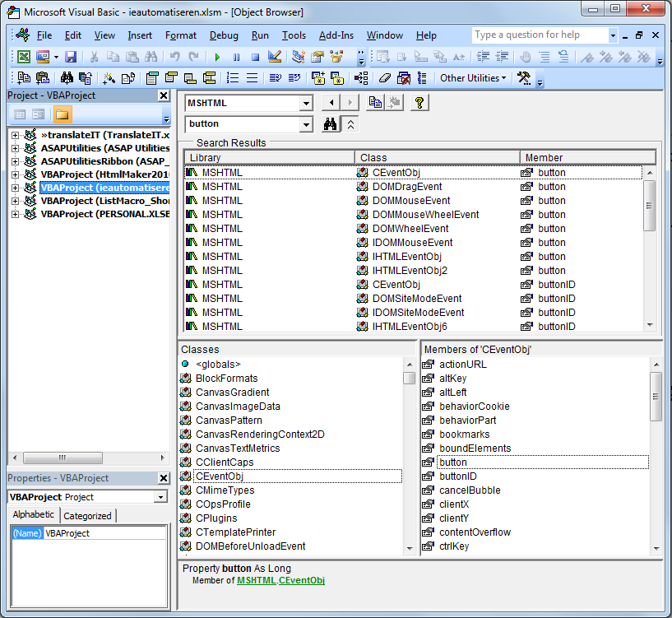Click the Classes list vertical scrollbar thumb
Image resolution: width=672 pixels, height=618 pixels.
(410, 379)
